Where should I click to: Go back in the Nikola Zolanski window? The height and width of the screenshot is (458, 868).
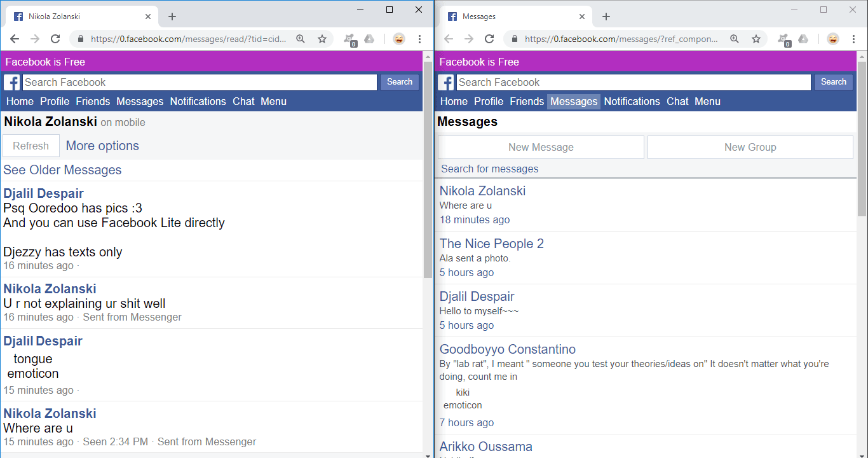click(x=15, y=39)
